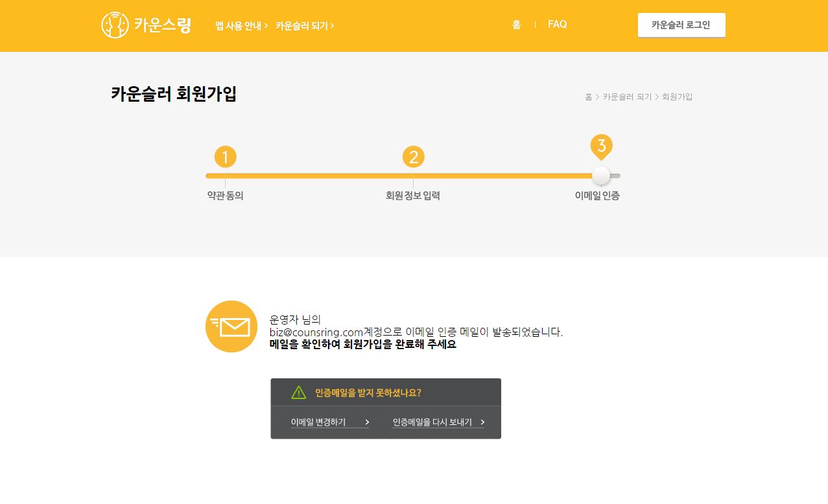Click 인증메일을 받지 못하셨나요? text

(x=368, y=393)
